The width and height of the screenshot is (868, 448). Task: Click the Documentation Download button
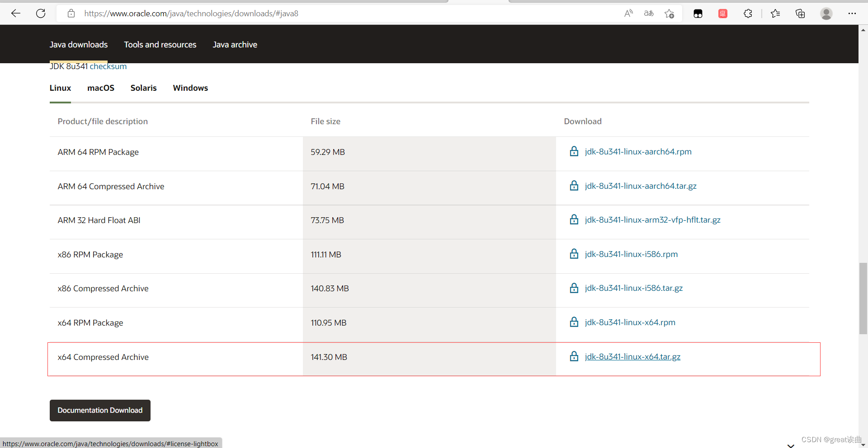[100, 411]
